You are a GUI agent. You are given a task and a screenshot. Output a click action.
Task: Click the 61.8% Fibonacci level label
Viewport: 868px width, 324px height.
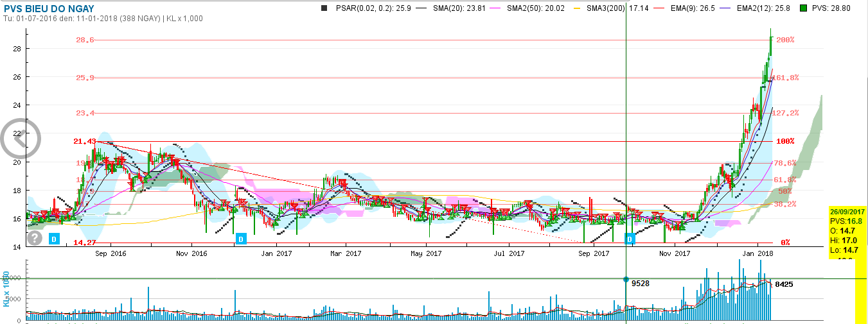pyautogui.click(x=786, y=180)
